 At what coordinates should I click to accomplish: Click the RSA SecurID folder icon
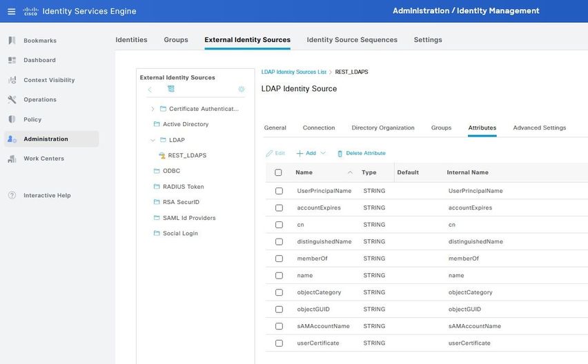[x=157, y=202]
